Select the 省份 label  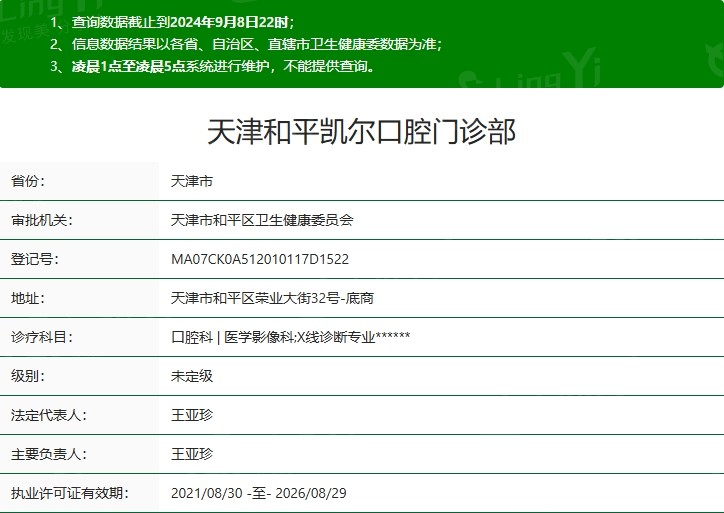click(28, 181)
